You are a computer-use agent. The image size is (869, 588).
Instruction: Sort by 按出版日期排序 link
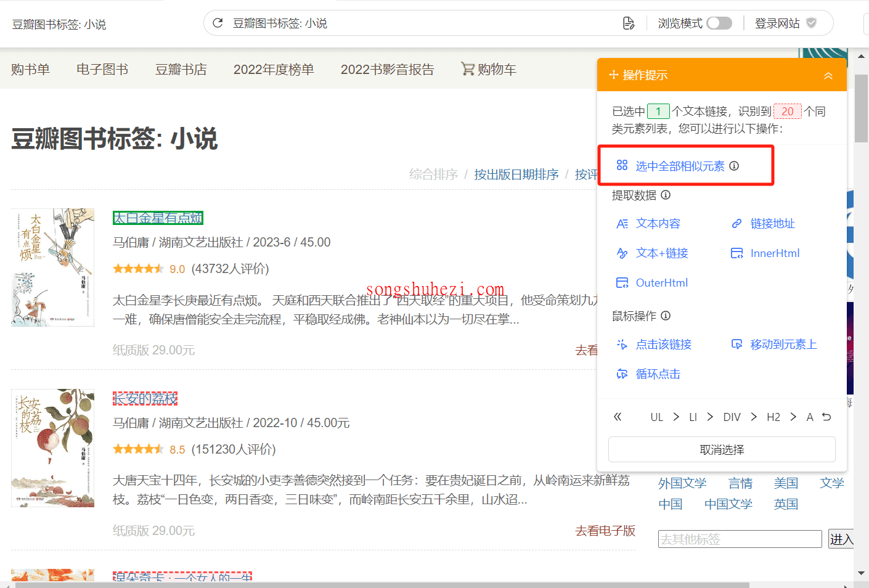(516, 174)
